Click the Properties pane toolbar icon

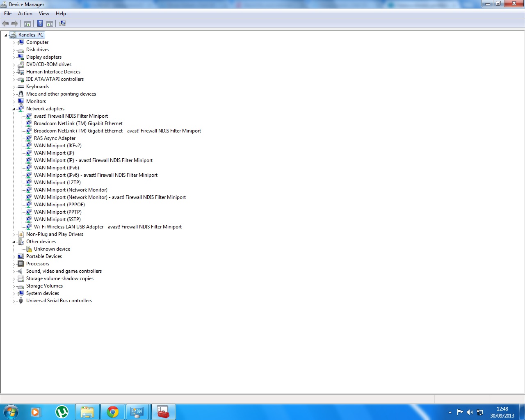coord(50,23)
